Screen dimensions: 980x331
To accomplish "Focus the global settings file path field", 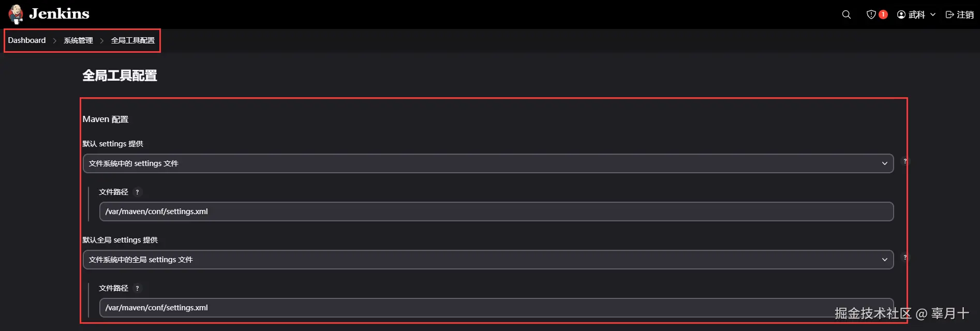I will pos(466,308).
